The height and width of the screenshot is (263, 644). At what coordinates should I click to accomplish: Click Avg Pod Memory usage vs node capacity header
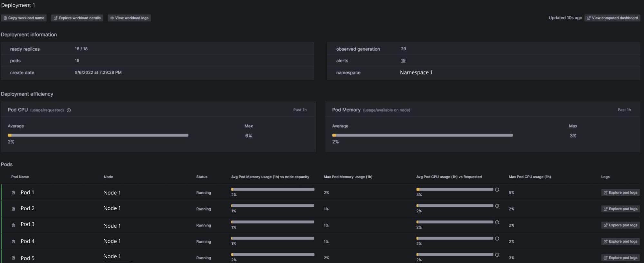[x=270, y=177]
